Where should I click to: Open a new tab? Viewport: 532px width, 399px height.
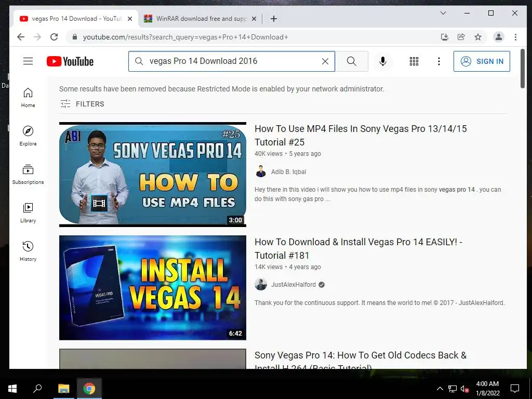(x=274, y=19)
